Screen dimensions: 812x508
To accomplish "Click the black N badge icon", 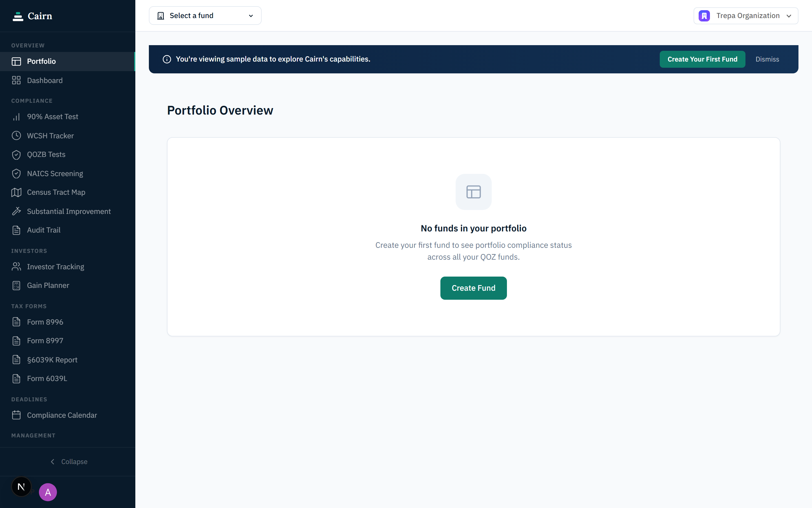I will point(21,487).
